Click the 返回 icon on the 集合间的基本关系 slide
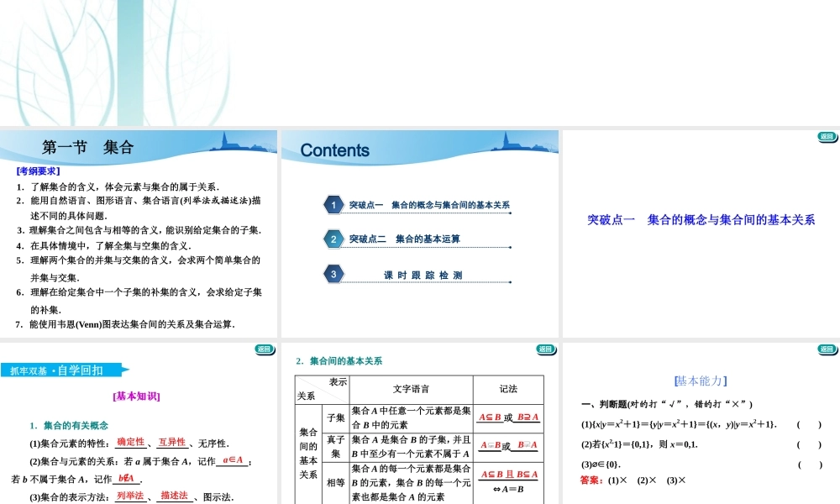Screen dimensions: 840x504 click(545, 349)
